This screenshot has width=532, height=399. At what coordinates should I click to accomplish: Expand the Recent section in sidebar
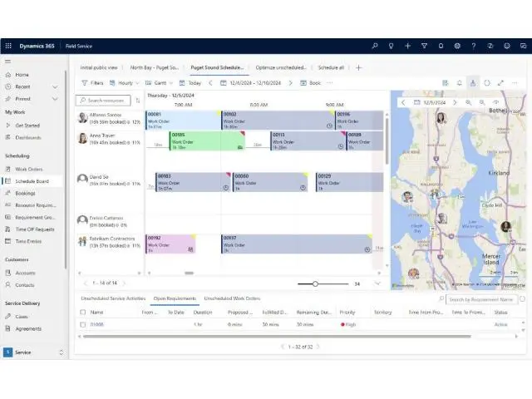[59, 86]
